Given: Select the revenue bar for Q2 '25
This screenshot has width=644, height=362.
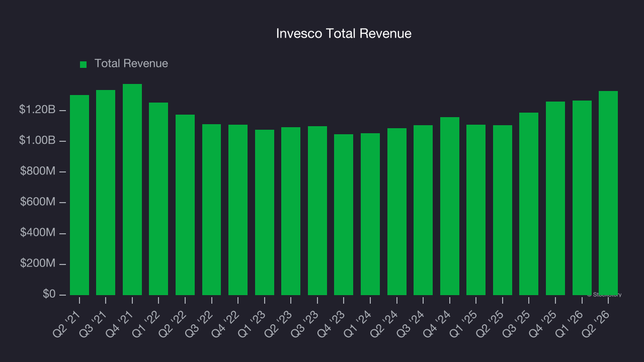Looking at the screenshot, I should [x=503, y=210].
